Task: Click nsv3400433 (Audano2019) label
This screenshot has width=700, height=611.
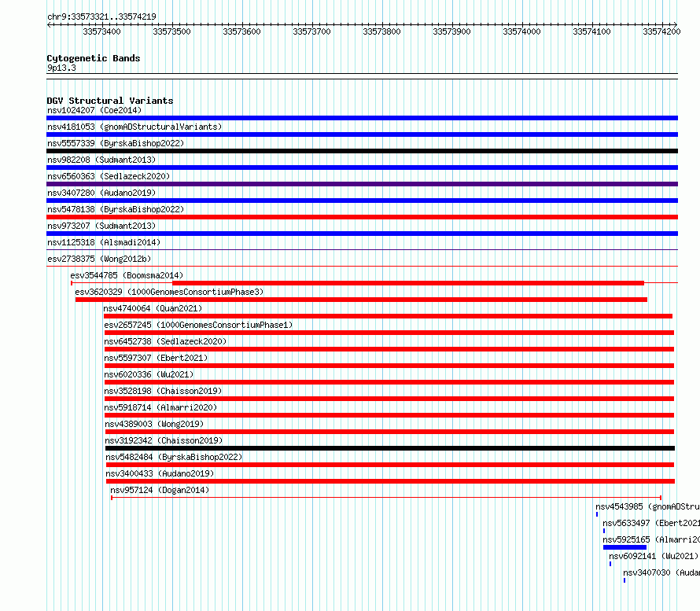Action: [x=160, y=473]
